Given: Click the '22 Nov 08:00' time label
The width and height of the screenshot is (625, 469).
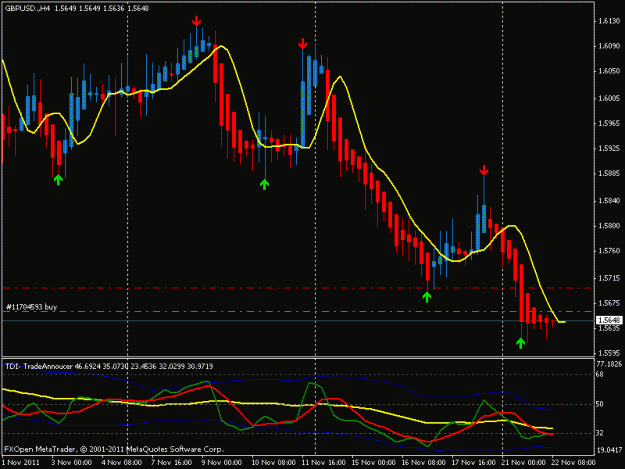Looking at the screenshot, I should [573, 463].
